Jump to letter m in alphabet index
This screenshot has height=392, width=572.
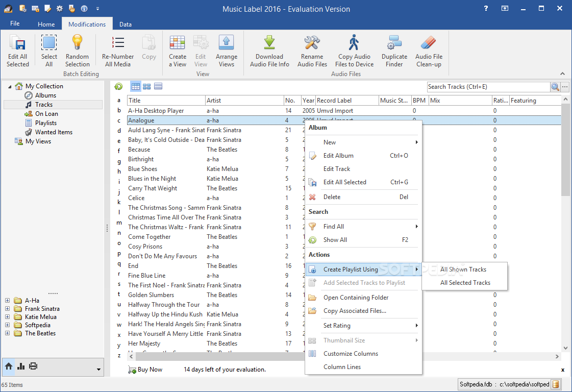coord(119,222)
